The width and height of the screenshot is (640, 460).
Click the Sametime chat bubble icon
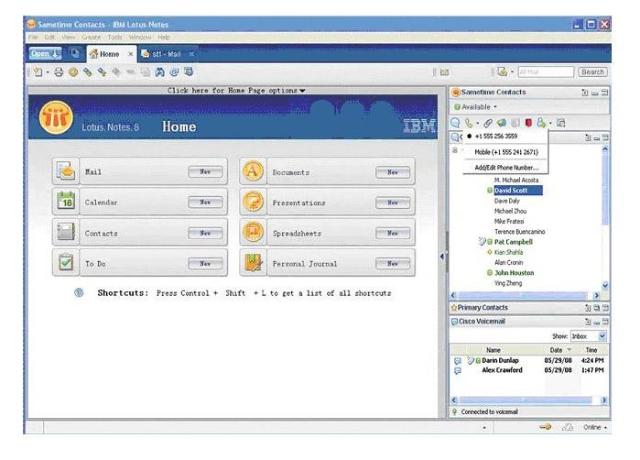click(x=456, y=122)
